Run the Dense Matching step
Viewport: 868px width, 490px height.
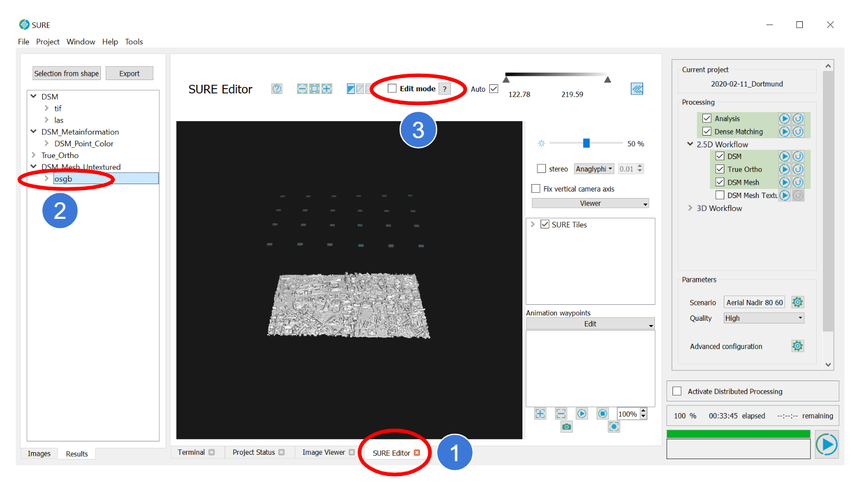784,131
